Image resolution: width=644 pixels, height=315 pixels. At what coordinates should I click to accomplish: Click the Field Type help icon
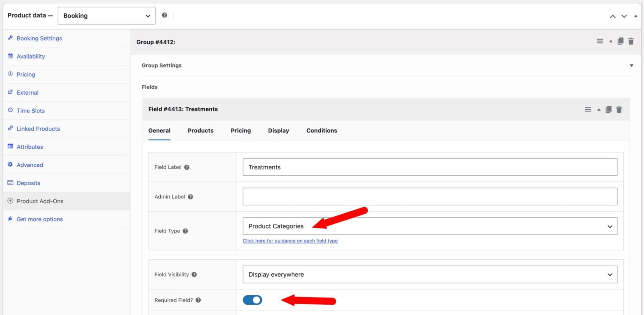185,231
